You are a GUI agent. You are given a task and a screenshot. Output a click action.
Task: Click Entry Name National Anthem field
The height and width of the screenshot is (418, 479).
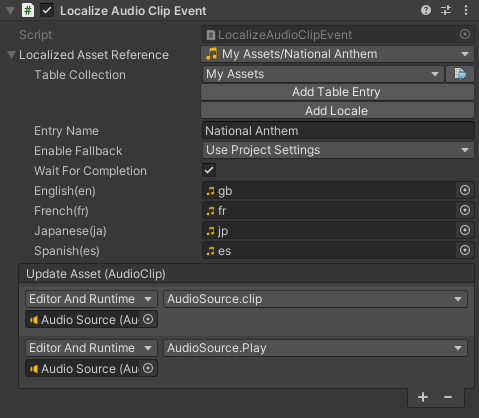pos(338,131)
